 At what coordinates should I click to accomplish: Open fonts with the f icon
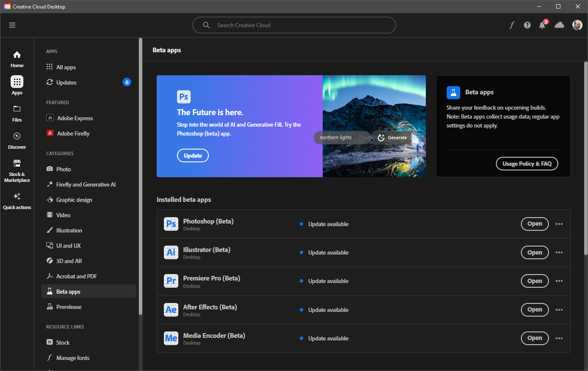click(512, 25)
